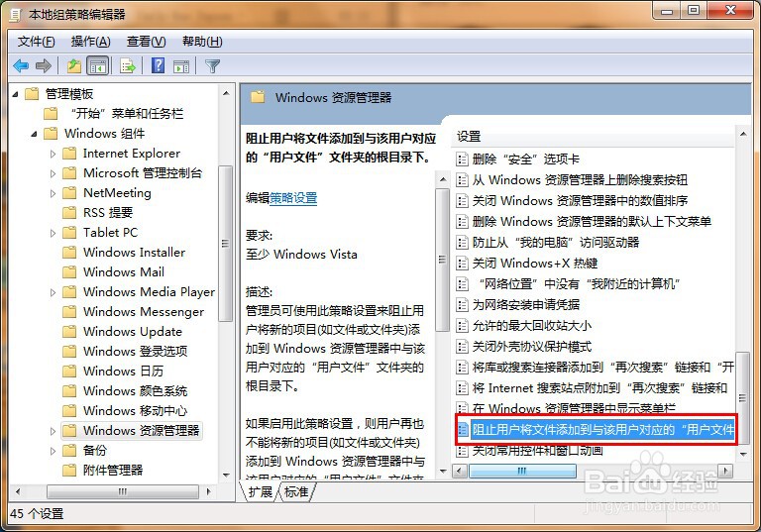Image resolution: width=761 pixels, height=532 pixels.
Task: Click policy icon of 关闭 Windows+X 热键
Action: pyautogui.click(x=462, y=264)
